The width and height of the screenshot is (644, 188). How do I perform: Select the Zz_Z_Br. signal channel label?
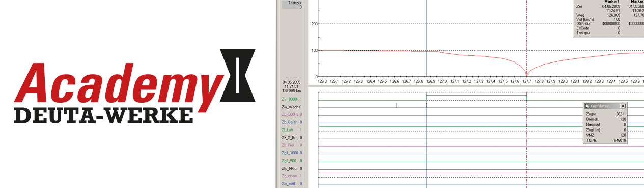click(289, 138)
